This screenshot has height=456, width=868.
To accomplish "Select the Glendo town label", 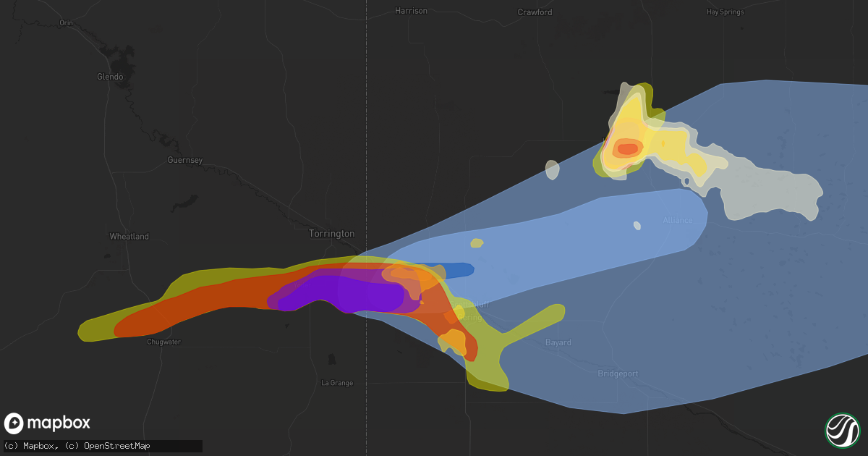I will (110, 77).
